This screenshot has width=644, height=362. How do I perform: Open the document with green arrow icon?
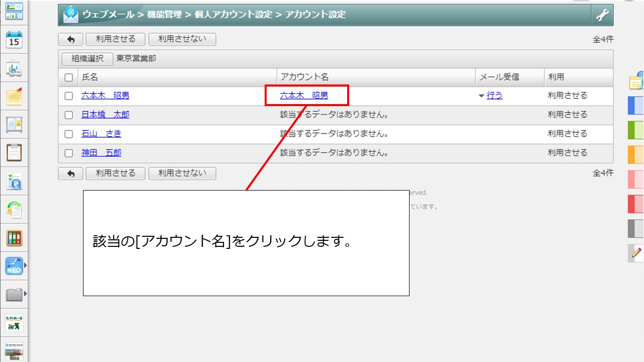[x=14, y=209]
